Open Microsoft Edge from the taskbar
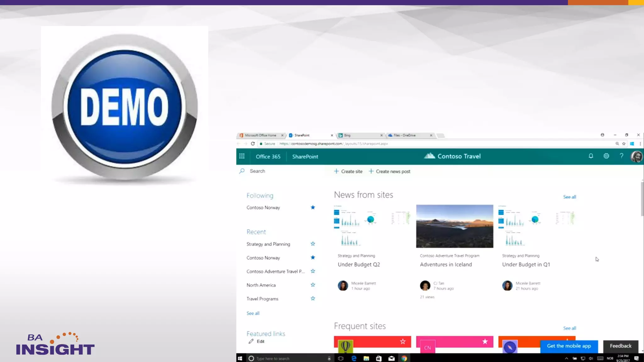The height and width of the screenshot is (362, 644). click(354, 358)
